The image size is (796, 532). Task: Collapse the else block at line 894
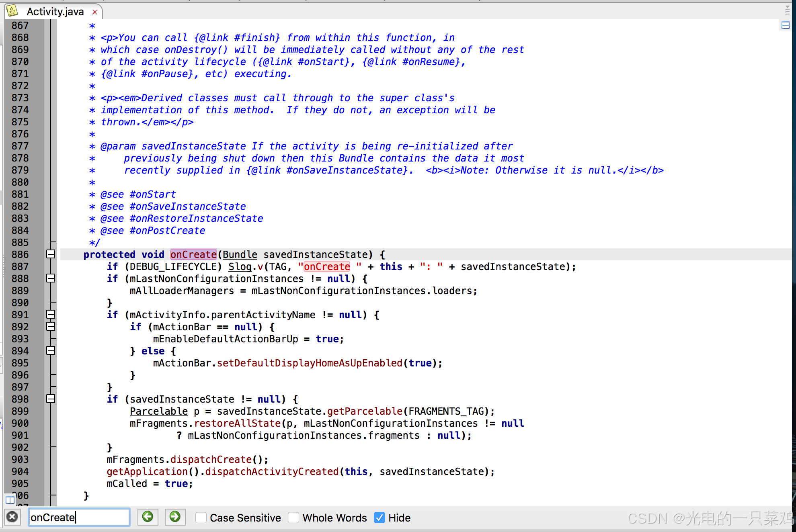pos(51,350)
